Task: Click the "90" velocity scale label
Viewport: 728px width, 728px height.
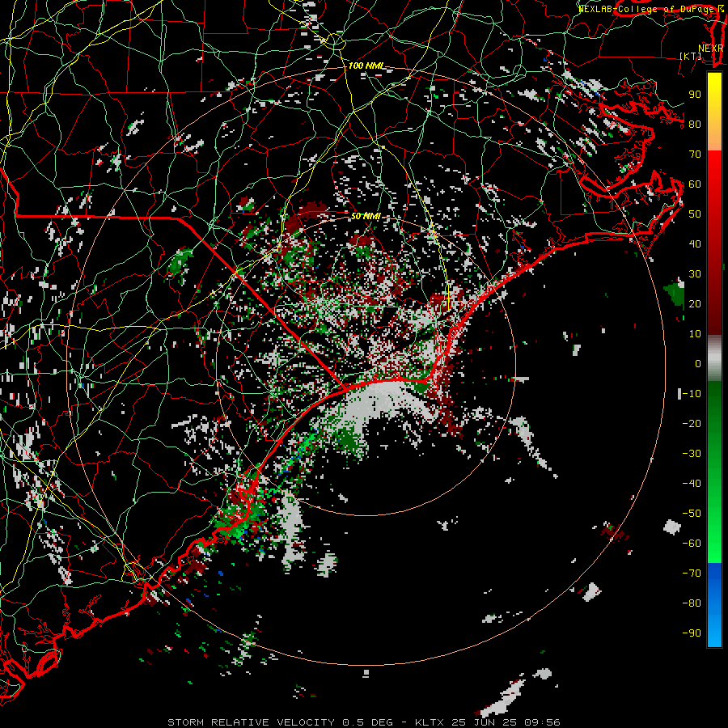Action: pyautogui.click(x=695, y=95)
